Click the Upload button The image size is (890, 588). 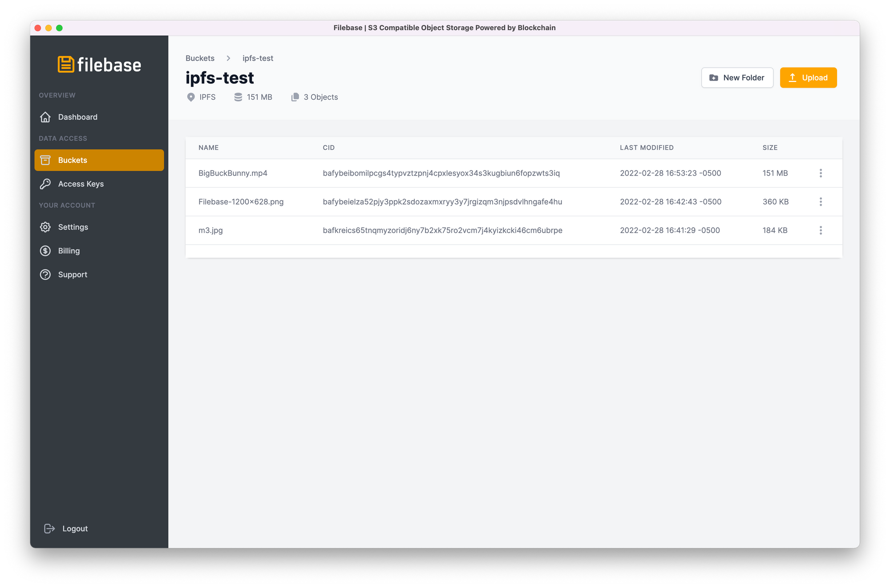[808, 77]
